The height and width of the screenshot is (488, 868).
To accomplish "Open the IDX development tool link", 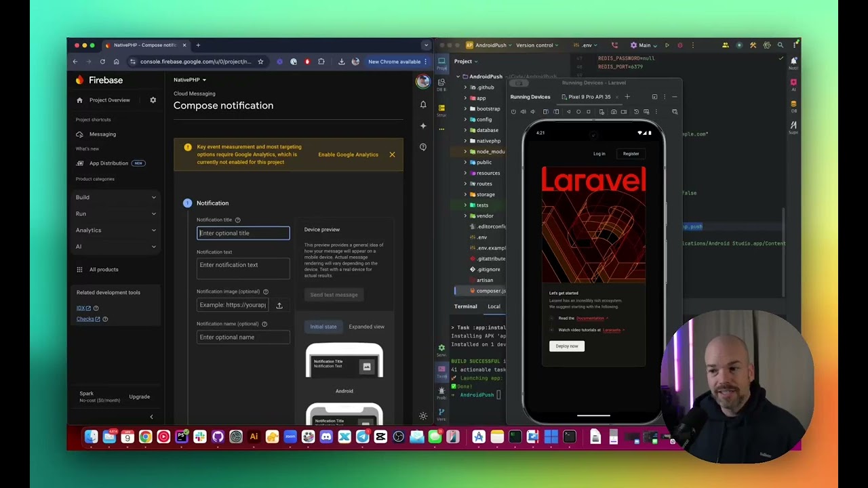I will pyautogui.click(x=83, y=308).
